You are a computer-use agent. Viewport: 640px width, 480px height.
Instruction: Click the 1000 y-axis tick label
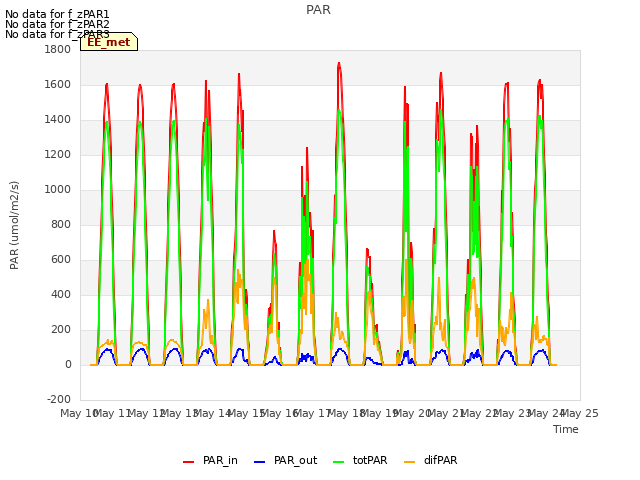(58, 190)
